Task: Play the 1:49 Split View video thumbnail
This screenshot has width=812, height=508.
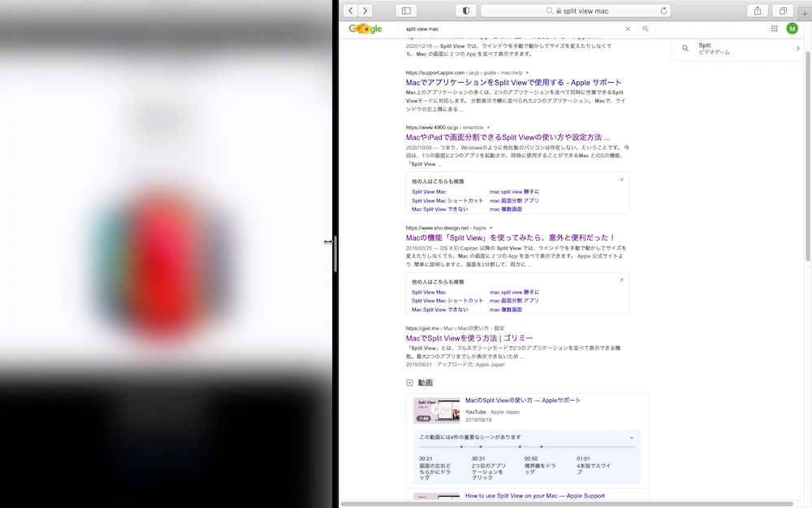Action: (x=436, y=410)
